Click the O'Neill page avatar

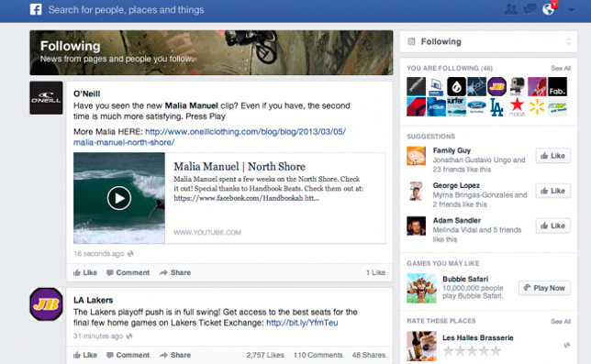pyautogui.click(x=46, y=98)
